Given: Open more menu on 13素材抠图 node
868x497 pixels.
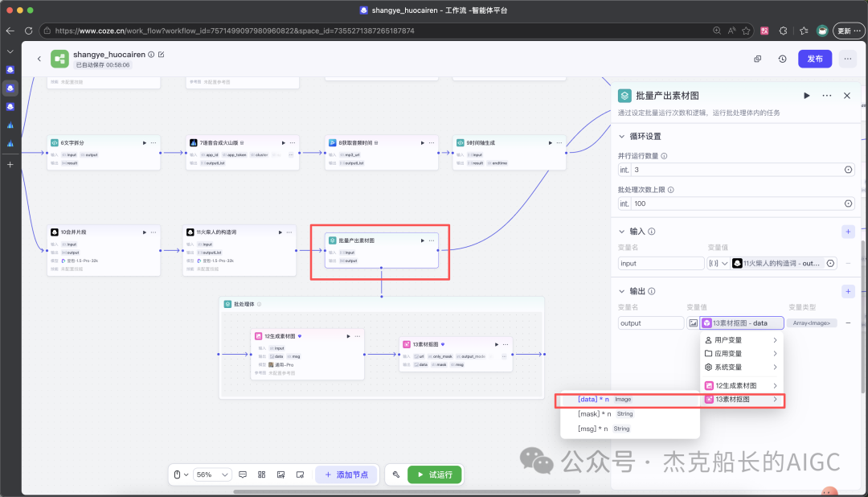Looking at the screenshot, I should click(x=506, y=345).
